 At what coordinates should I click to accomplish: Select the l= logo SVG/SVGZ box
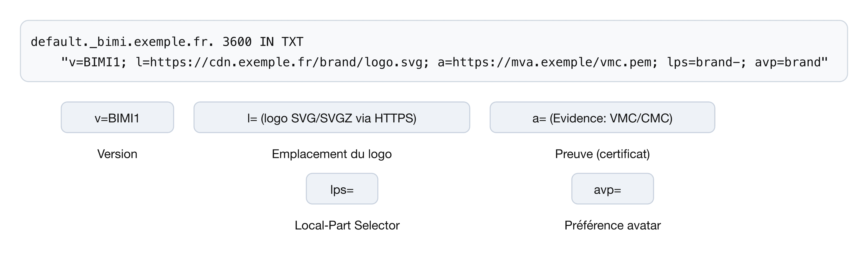(332, 118)
